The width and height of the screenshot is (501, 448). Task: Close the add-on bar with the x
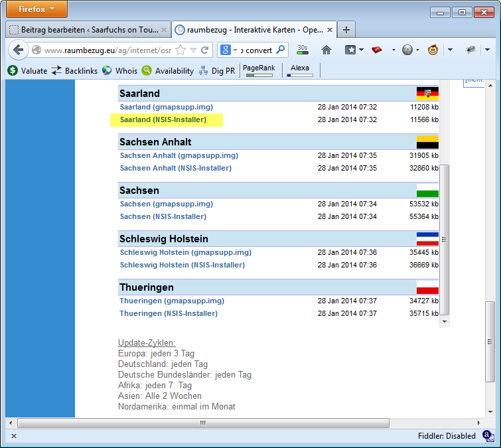coord(14,436)
